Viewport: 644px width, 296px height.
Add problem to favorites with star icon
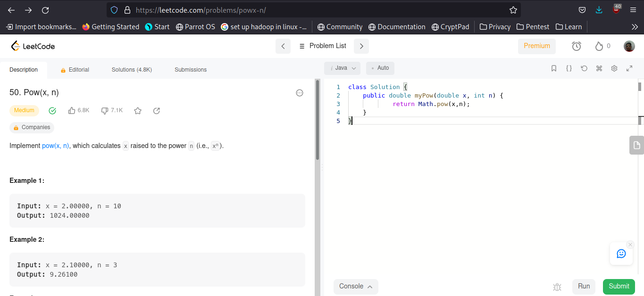(138, 111)
